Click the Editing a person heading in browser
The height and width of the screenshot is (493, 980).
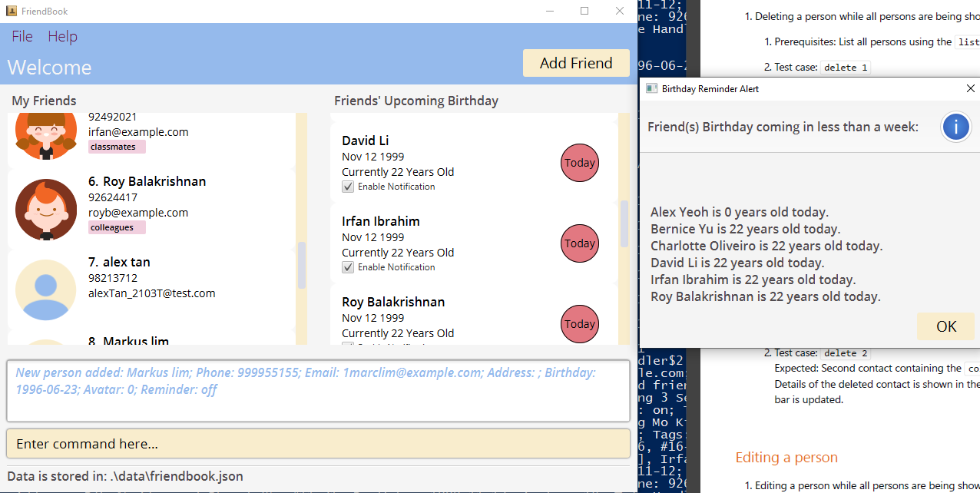(786, 458)
